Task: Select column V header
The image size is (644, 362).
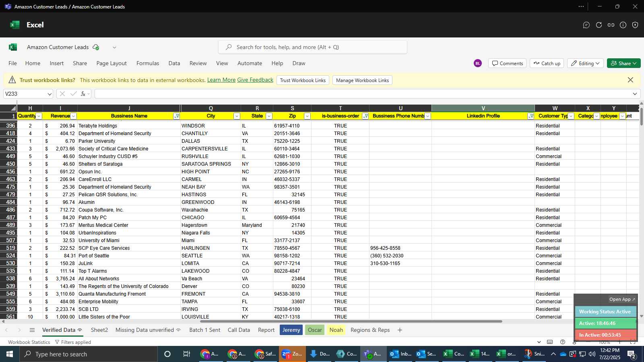Action: tap(483, 108)
